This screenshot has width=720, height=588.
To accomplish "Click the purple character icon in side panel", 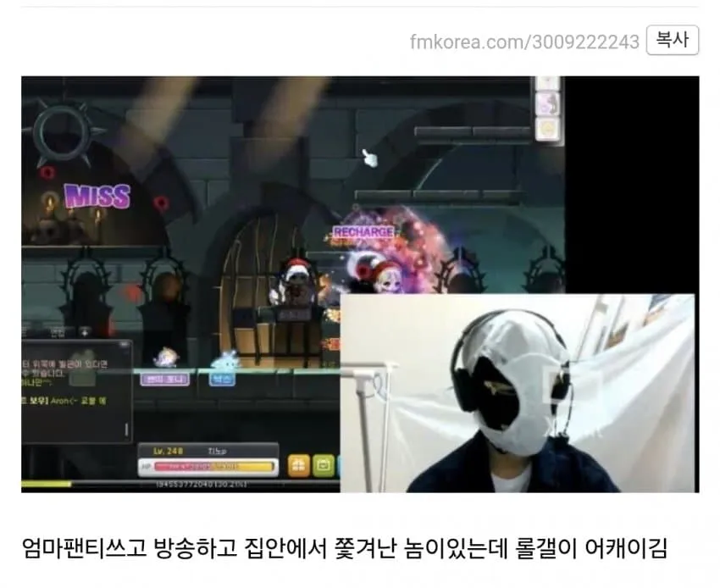I will 548,103.
